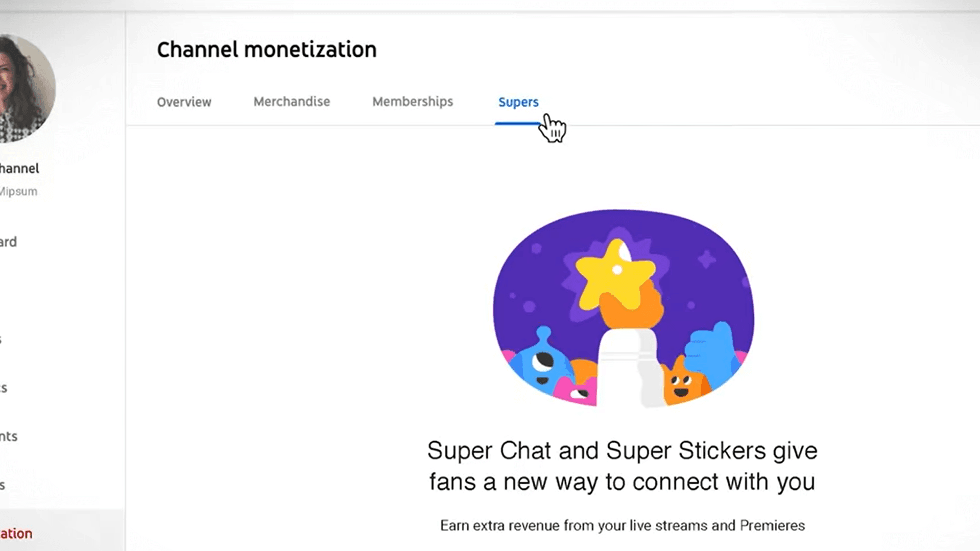This screenshot has height=551, width=980.
Task: Open the Comments sidebar item
Action: point(9,437)
